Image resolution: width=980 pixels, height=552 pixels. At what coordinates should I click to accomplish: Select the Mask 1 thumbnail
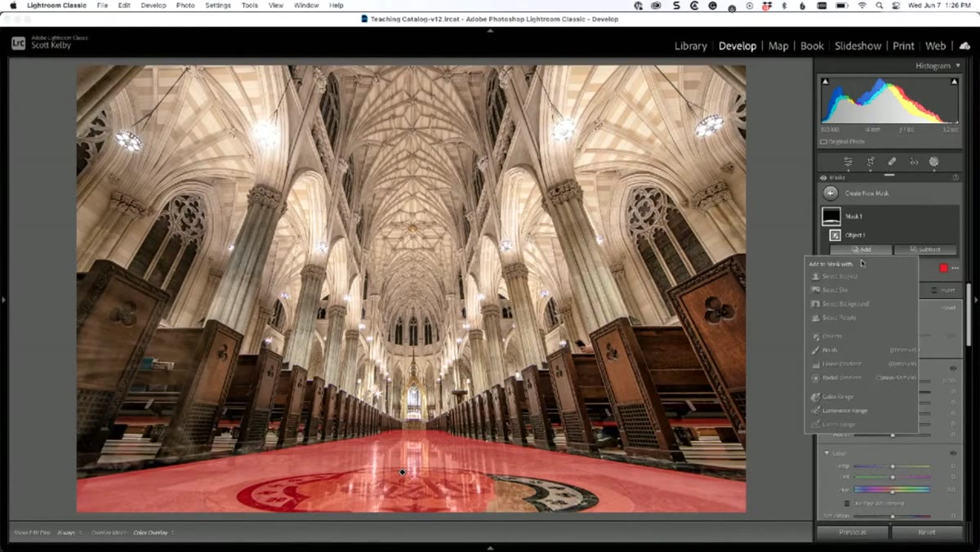(831, 216)
